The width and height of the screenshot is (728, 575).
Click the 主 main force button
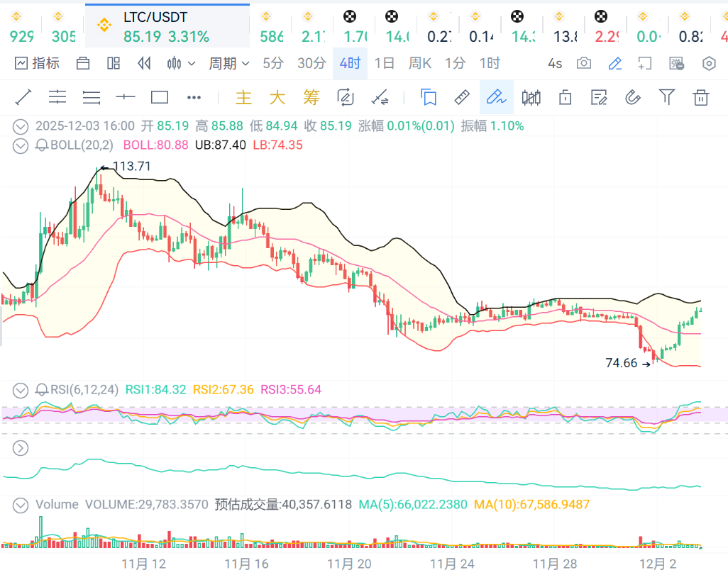pyautogui.click(x=243, y=97)
